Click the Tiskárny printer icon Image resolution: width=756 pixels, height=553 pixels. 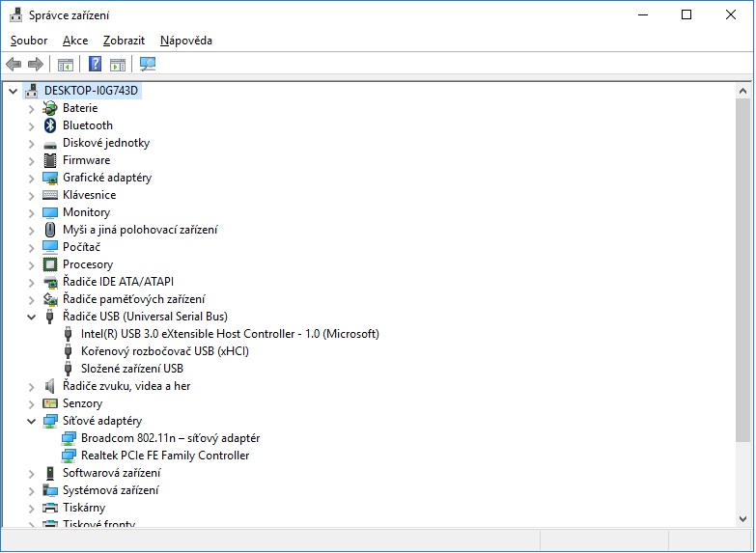coord(50,508)
